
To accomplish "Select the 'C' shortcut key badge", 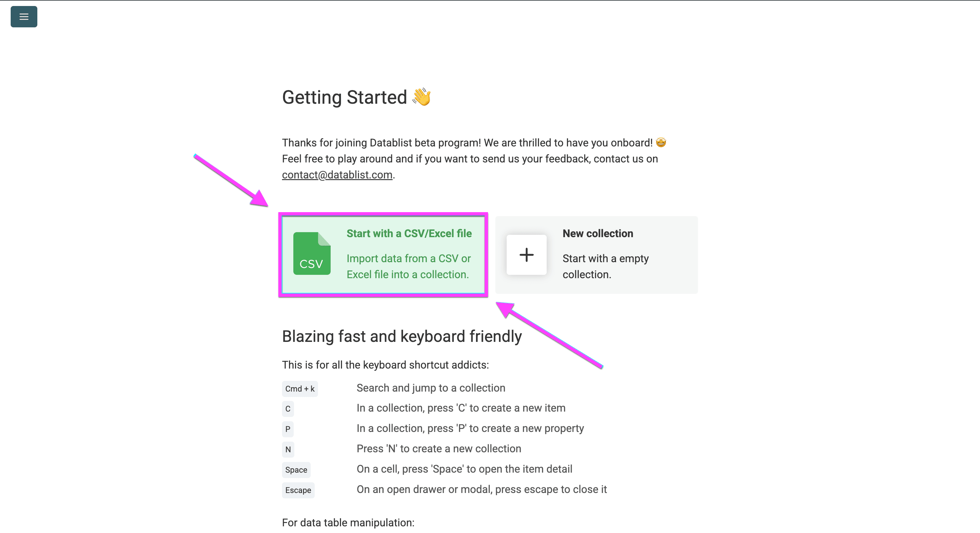I will pos(288,409).
